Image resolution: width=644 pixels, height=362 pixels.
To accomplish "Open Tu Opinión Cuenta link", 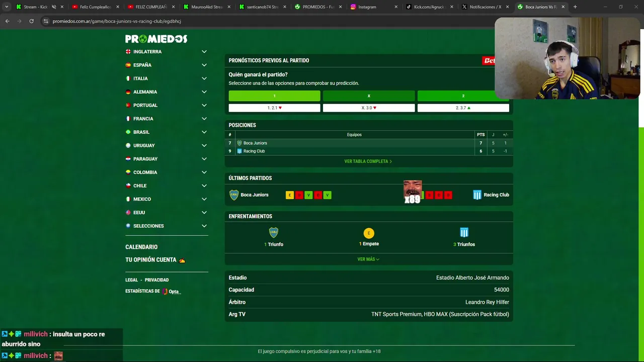I will (x=155, y=260).
